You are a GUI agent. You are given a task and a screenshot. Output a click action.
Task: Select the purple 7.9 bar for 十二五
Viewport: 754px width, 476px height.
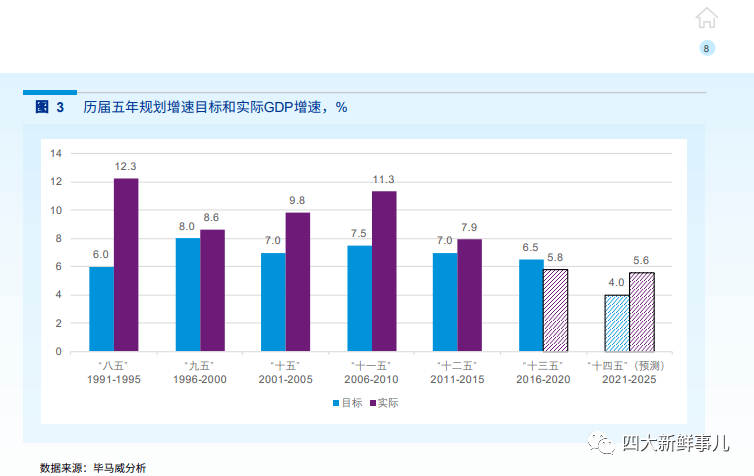pos(470,296)
